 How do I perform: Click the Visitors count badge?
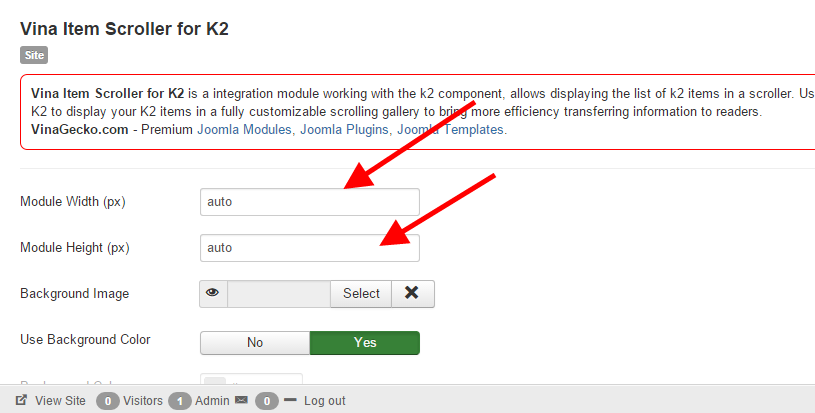108,401
